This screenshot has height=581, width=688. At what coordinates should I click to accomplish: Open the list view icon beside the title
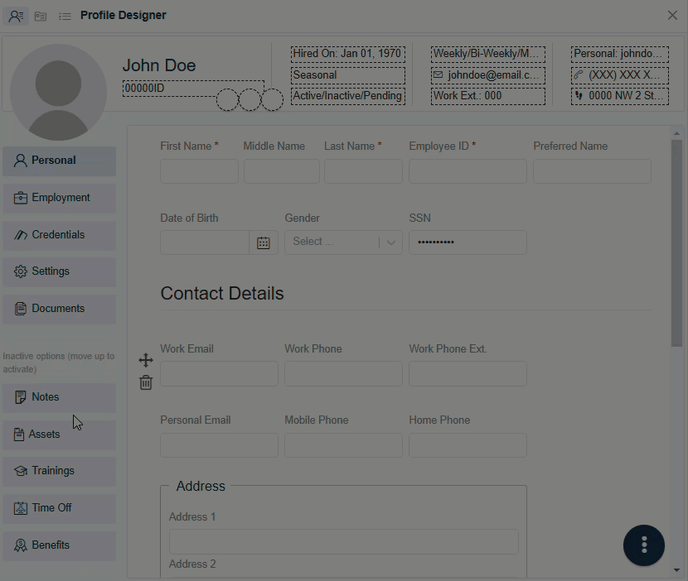tap(65, 16)
